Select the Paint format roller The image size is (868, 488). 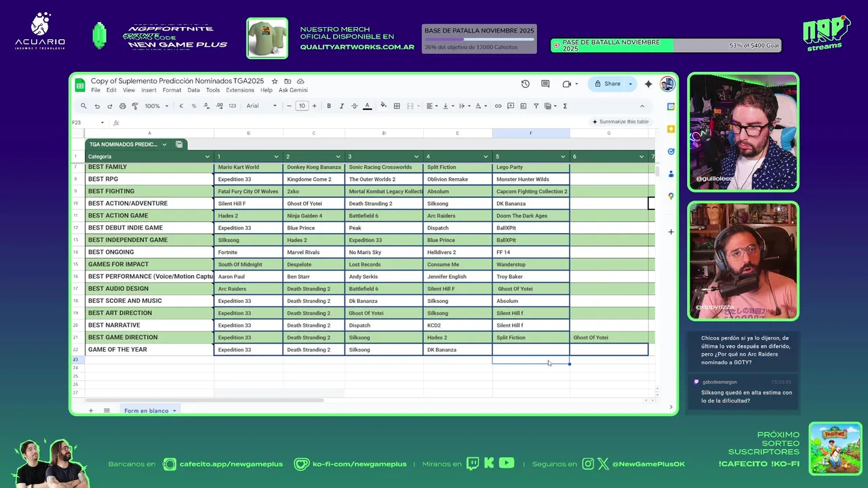[x=135, y=106]
